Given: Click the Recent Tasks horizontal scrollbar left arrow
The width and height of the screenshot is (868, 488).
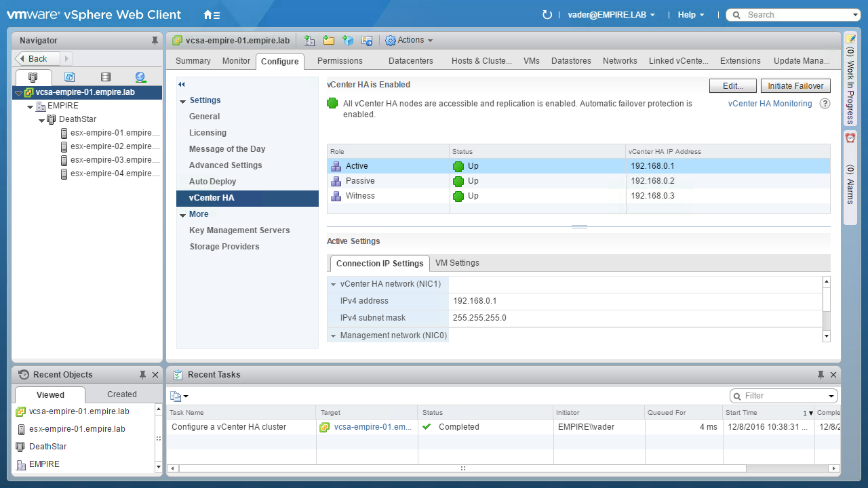Looking at the screenshot, I should (172, 468).
